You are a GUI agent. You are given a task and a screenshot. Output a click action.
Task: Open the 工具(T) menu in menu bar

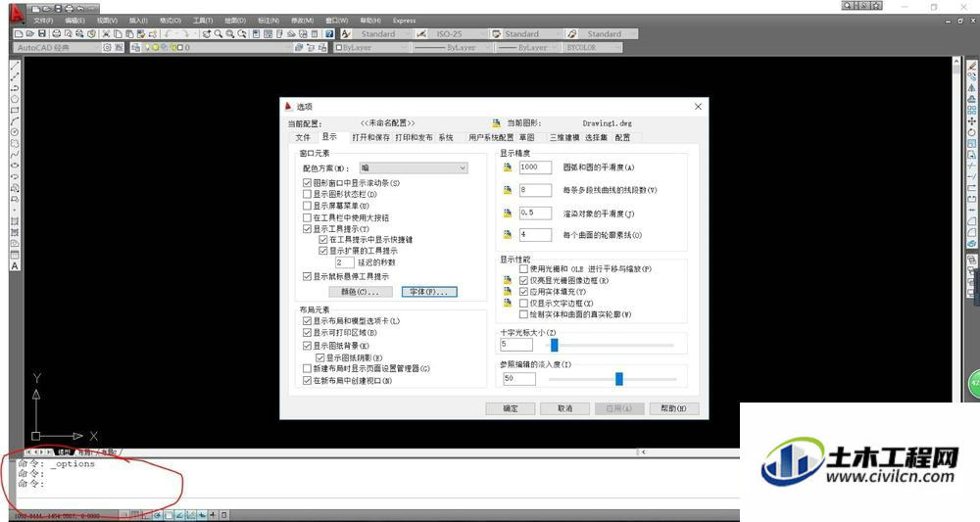point(203,21)
